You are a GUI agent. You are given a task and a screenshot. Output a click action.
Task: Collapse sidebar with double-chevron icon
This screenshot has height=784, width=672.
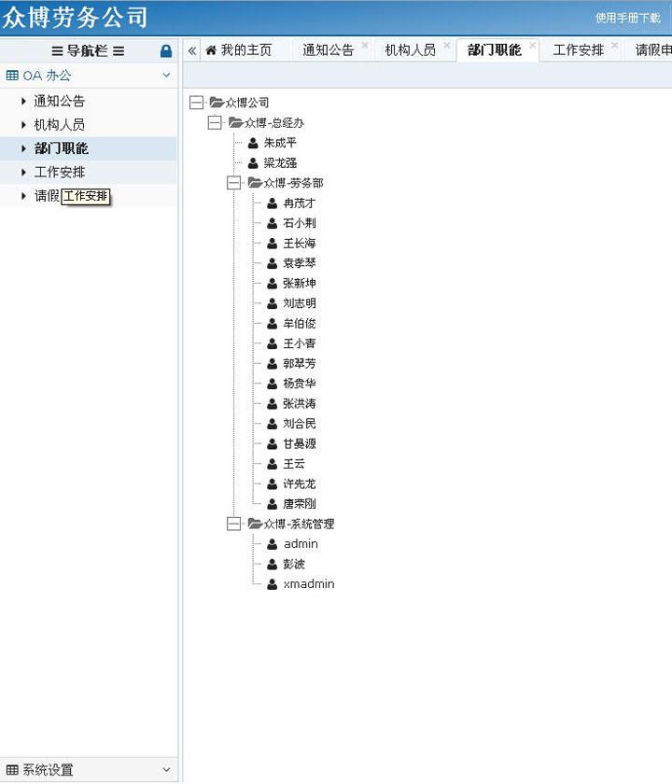(192, 51)
